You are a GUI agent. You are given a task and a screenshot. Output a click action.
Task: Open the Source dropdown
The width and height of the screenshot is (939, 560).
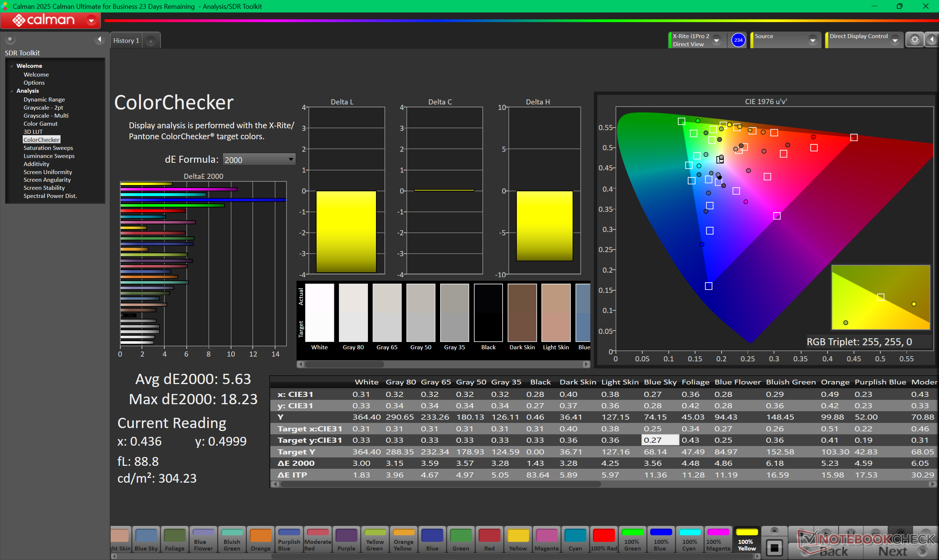click(812, 40)
